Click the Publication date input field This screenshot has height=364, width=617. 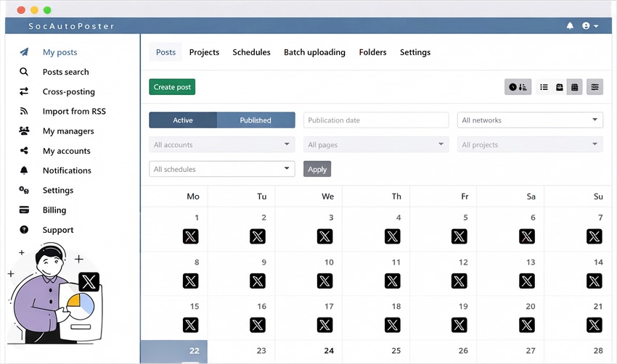pyautogui.click(x=375, y=120)
